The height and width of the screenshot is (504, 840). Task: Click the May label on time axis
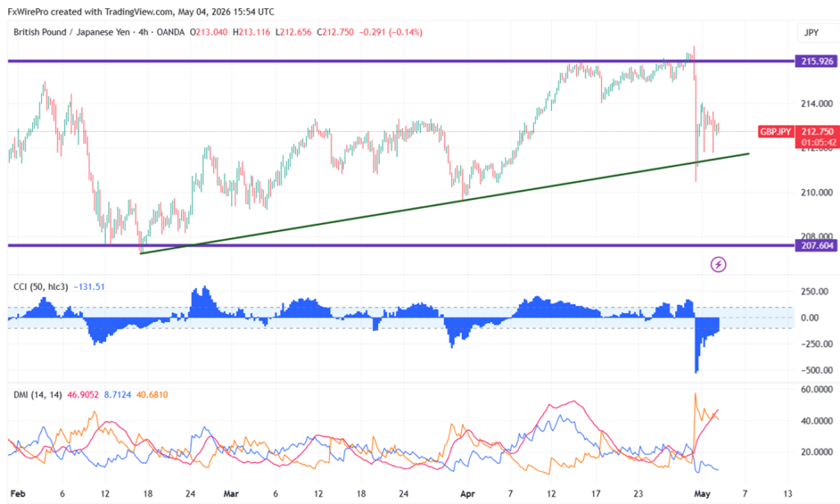tap(702, 493)
